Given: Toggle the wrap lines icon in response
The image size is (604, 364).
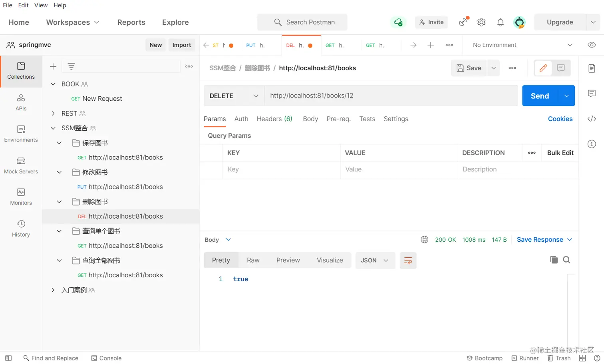Looking at the screenshot, I should coord(408,261).
